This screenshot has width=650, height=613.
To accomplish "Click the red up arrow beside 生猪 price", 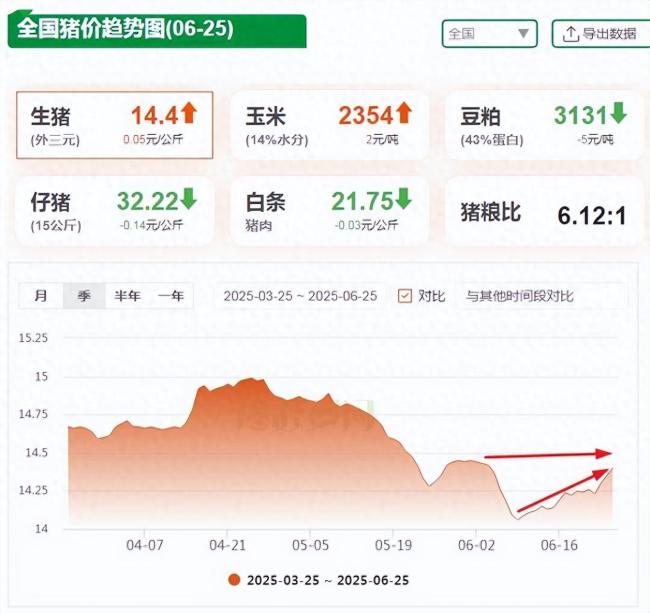I will click(x=190, y=113).
